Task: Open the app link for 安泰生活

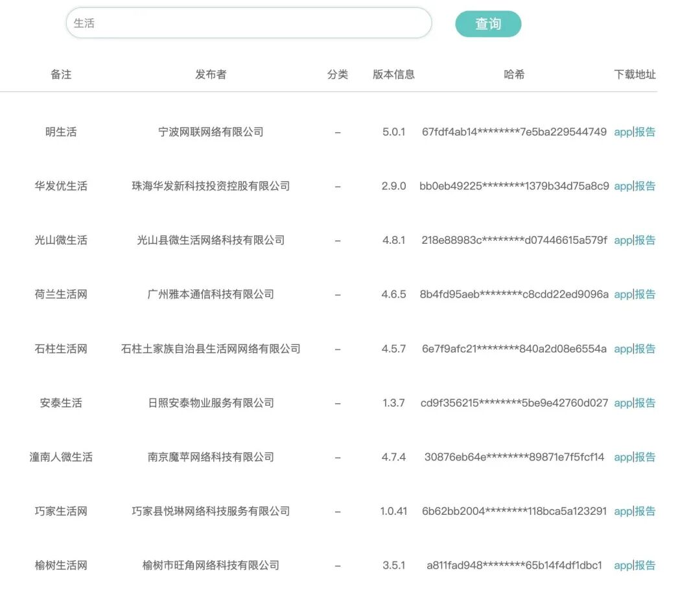Action: [624, 403]
